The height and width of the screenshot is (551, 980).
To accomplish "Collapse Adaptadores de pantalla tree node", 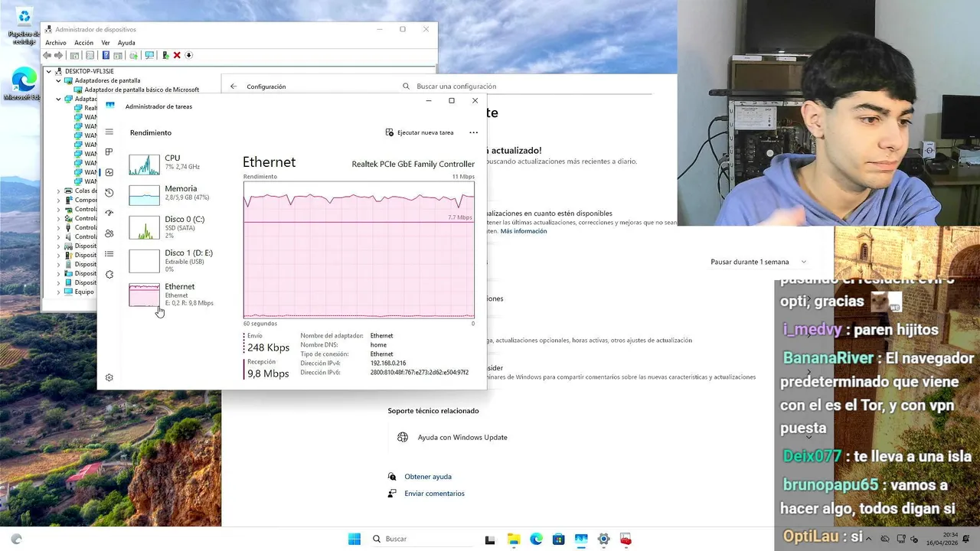I will 58,80.
